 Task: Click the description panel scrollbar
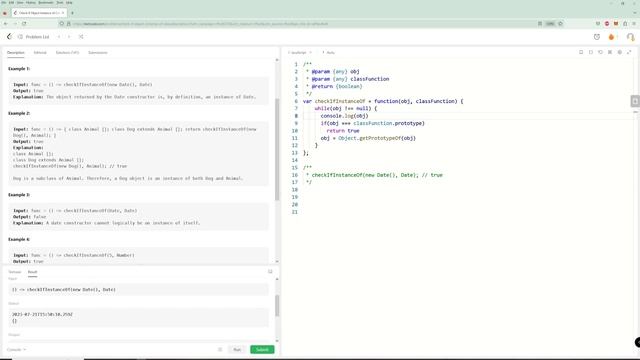point(277,149)
